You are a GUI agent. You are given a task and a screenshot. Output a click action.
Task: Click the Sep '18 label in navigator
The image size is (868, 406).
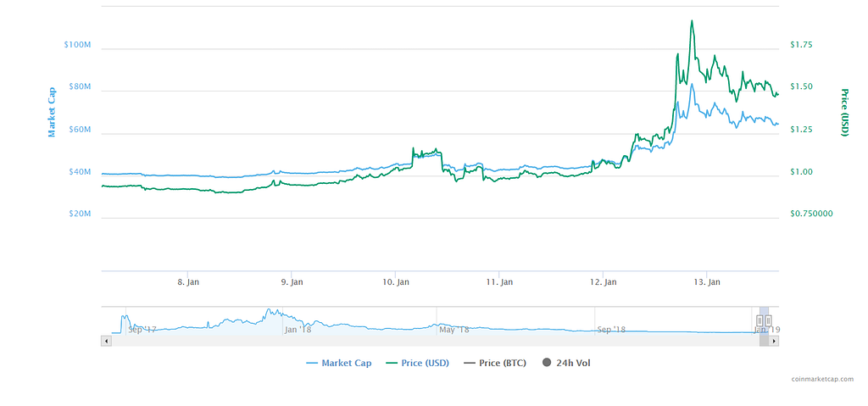tap(611, 330)
